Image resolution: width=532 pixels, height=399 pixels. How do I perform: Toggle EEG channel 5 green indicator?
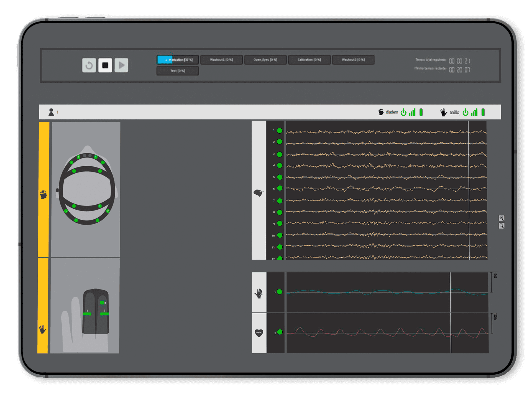point(280,177)
